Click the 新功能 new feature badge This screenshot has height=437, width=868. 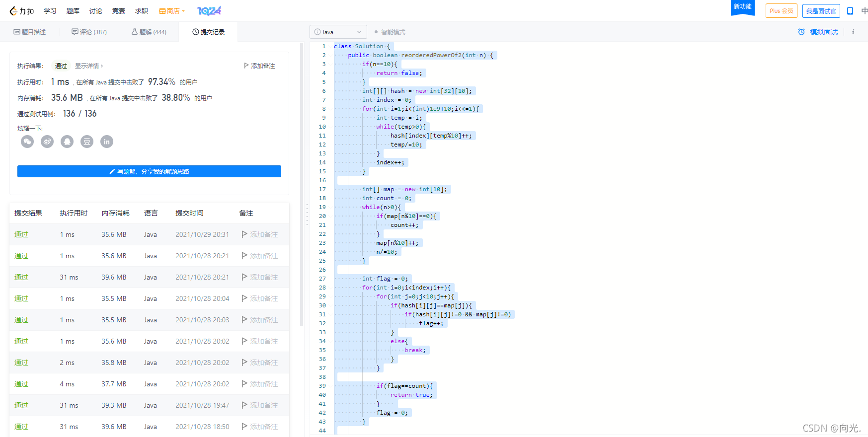742,7
